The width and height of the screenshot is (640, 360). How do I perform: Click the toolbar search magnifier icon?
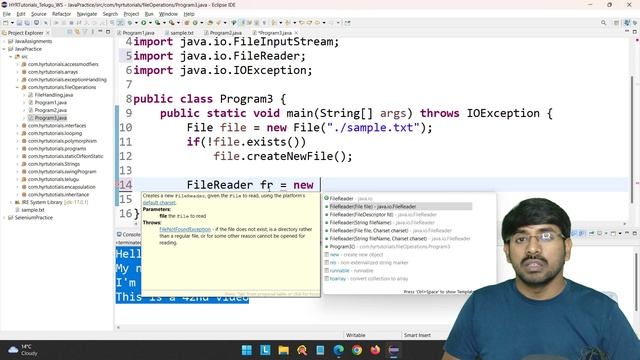(604, 23)
